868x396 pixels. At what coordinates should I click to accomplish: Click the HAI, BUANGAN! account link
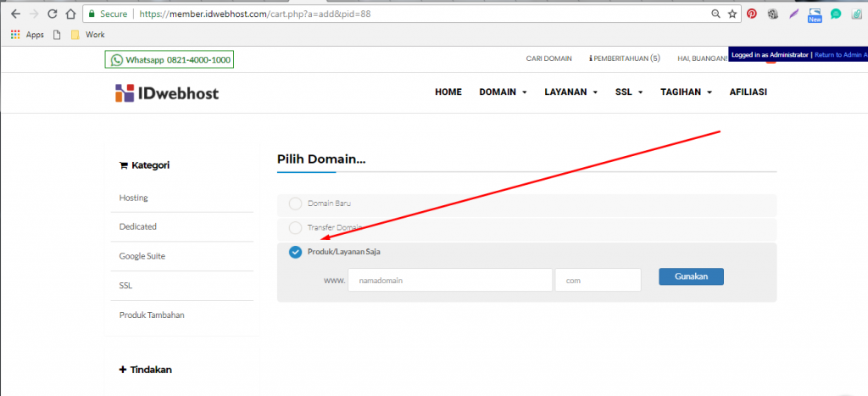click(703, 59)
